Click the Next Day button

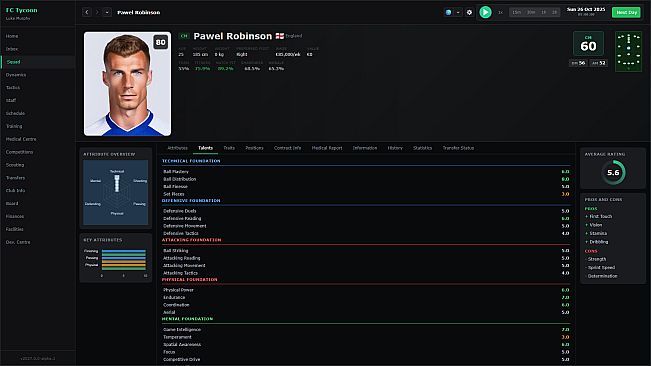[x=626, y=12]
